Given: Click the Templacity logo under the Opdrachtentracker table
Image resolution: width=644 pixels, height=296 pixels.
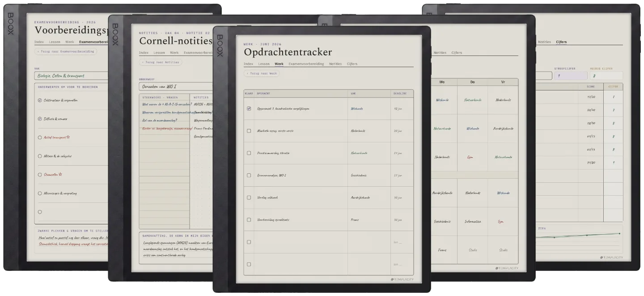Looking at the screenshot, I should 402,280.
